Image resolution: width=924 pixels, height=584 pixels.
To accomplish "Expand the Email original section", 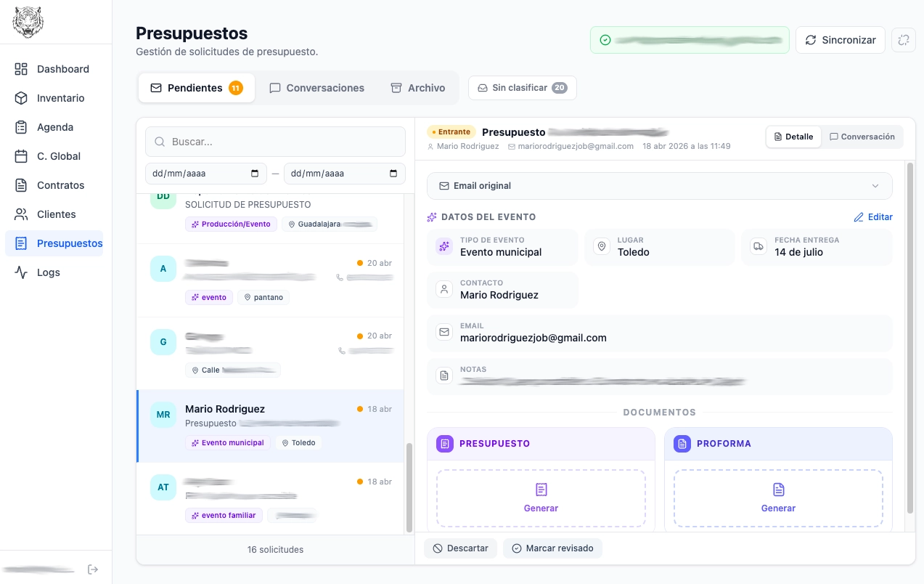I will click(x=659, y=186).
